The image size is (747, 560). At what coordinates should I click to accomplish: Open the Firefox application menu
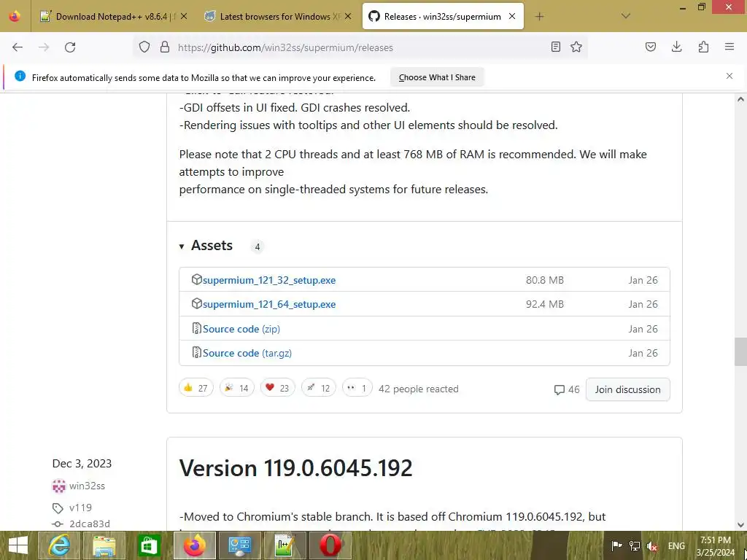point(729,47)
